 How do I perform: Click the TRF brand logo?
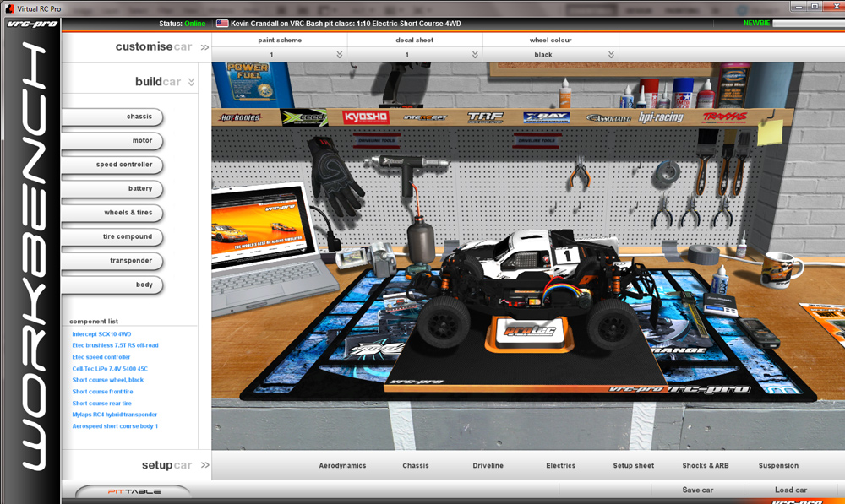(485, 117)
